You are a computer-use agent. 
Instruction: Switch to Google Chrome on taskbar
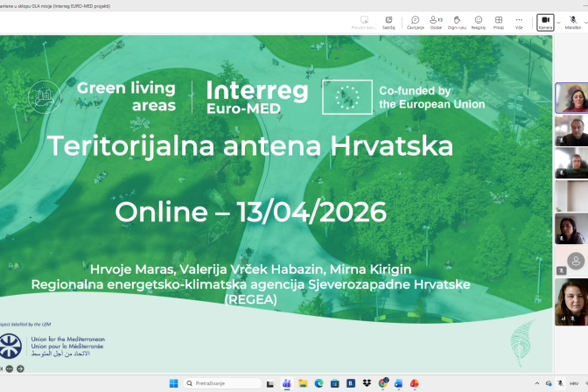(383, 383)
